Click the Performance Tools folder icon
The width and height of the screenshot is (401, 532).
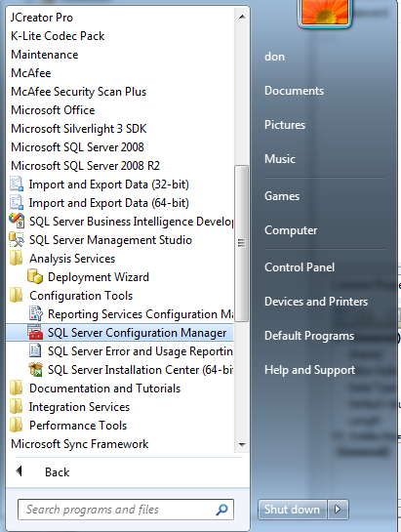coord(17,426)
